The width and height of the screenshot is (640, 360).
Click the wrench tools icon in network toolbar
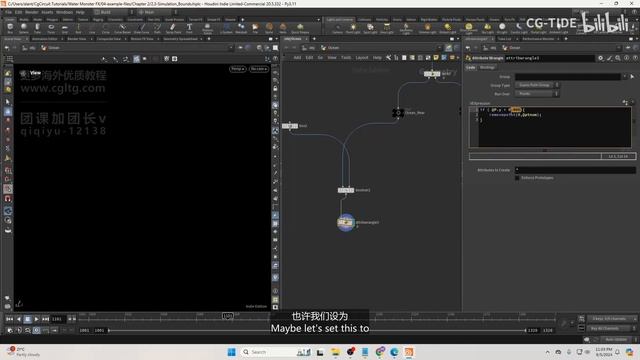coord(388,58)
